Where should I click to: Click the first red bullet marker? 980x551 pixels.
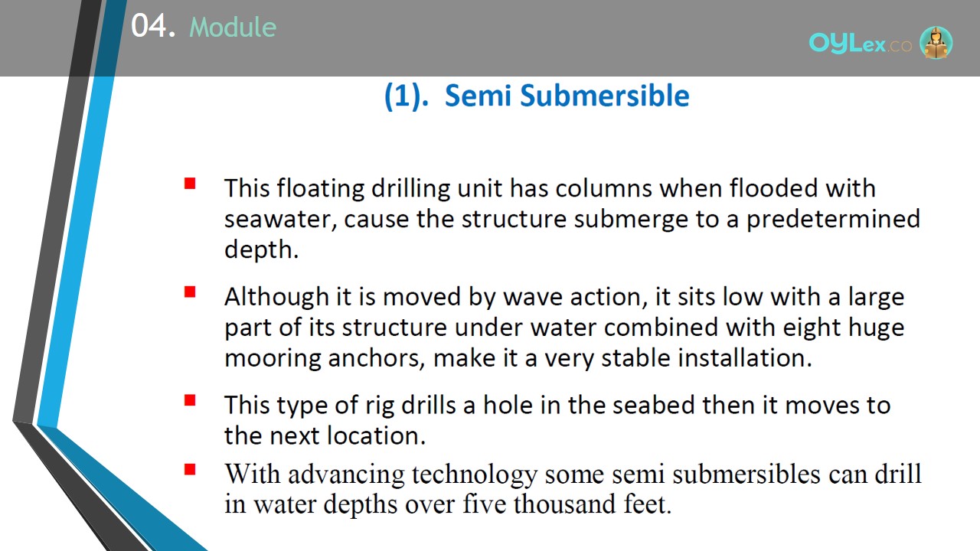[x=190, y=184]
